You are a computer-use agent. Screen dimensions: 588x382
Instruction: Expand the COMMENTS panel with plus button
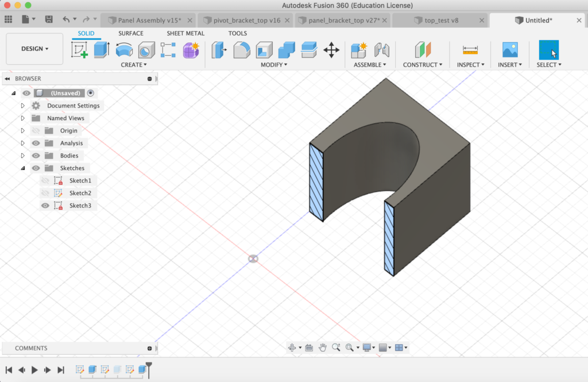point(150,348)
